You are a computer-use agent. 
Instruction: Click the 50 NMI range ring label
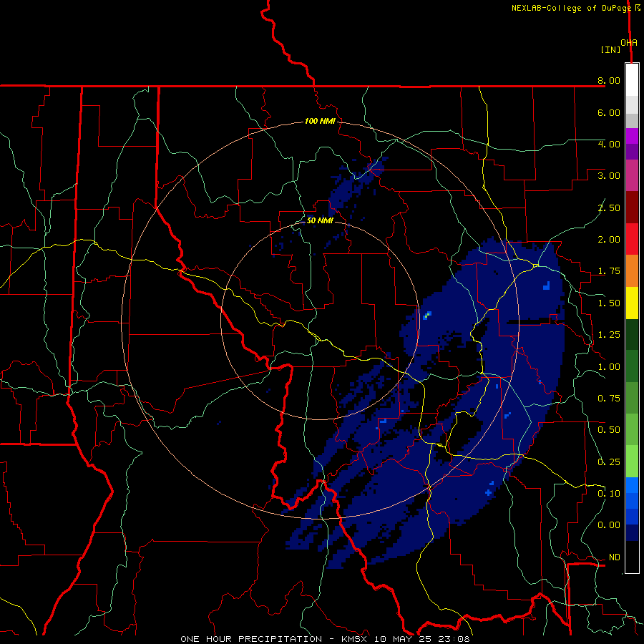point(320,220)
